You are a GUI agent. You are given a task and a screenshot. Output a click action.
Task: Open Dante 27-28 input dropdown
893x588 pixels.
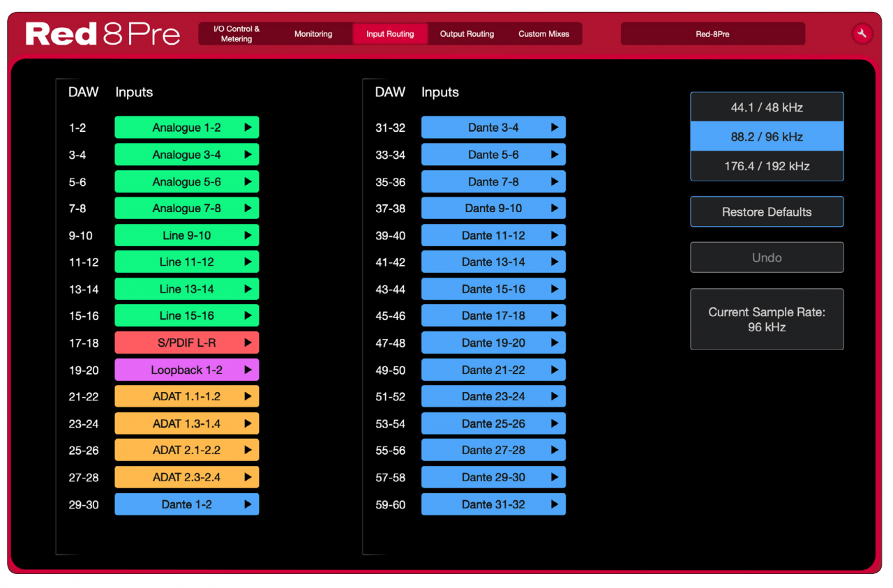(x=493, y=450)
